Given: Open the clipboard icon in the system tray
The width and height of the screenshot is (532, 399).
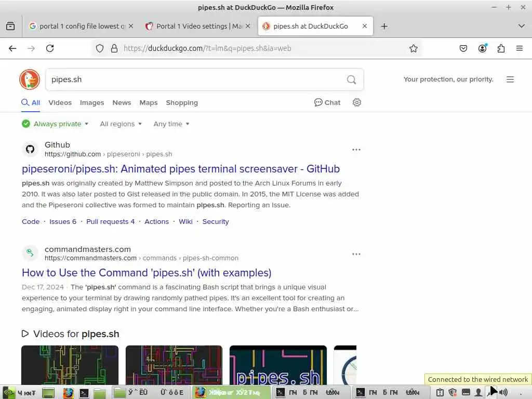Looking at the screenshot, I should (x=440, y=393).
